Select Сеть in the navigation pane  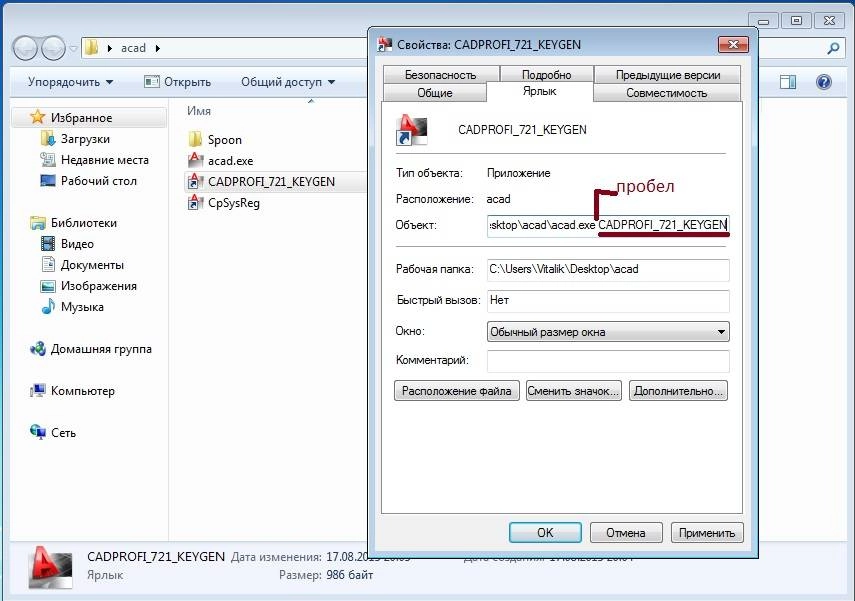53,432
